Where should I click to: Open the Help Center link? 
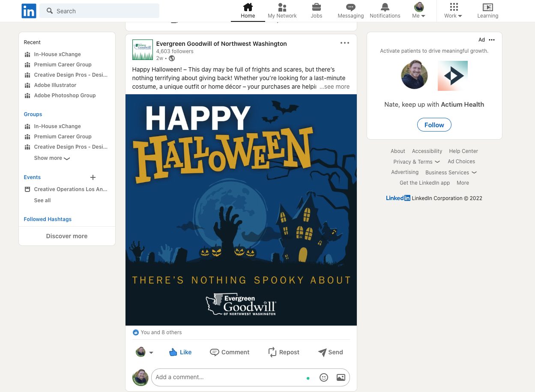[463, 151]
